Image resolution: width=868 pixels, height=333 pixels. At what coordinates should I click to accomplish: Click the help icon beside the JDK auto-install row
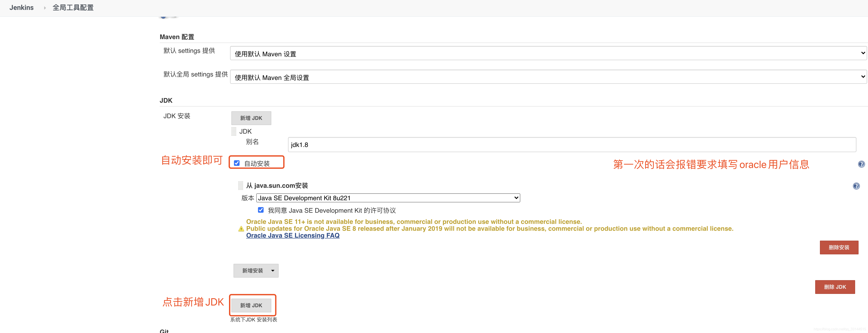pyautogui.click(x=862, y=164)
